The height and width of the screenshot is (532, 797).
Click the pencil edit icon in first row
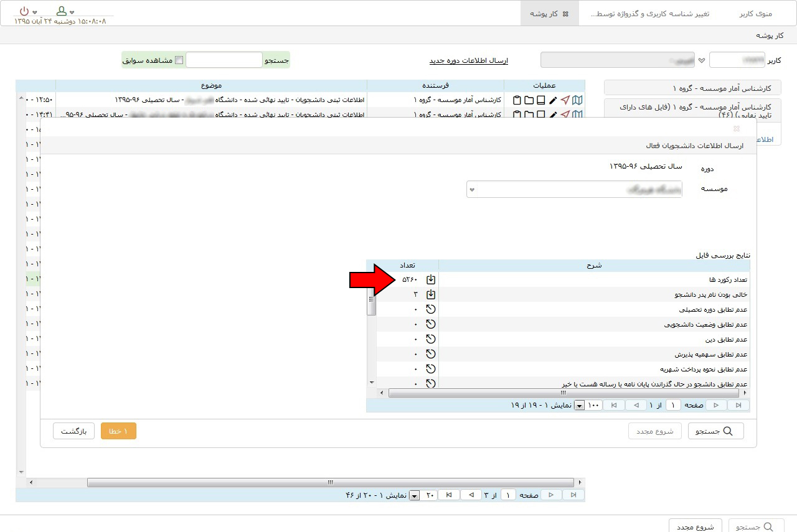[x=553, y=100]
